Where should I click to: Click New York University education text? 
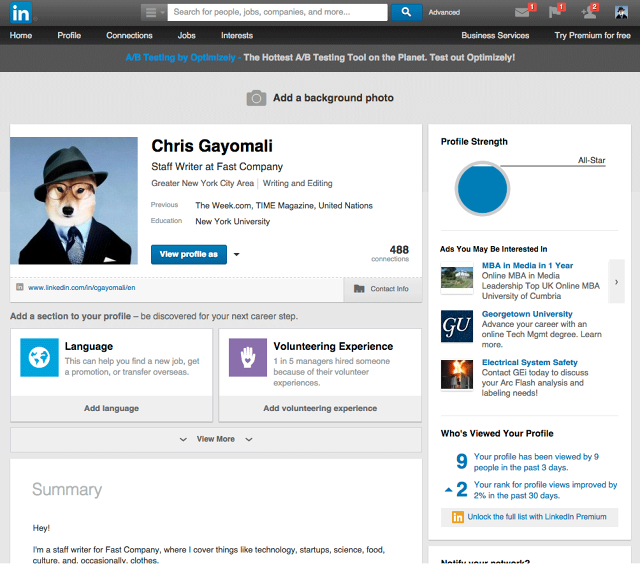click(x=233, y=222)
